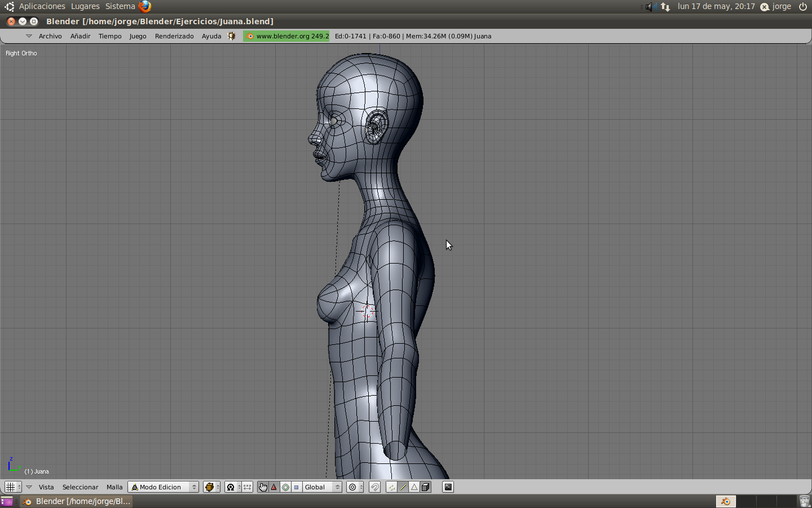The width and height of the screenshot is (812, 508).
Task: Select the rotate manipulator circle icon
Action: (x=285, y=487)
